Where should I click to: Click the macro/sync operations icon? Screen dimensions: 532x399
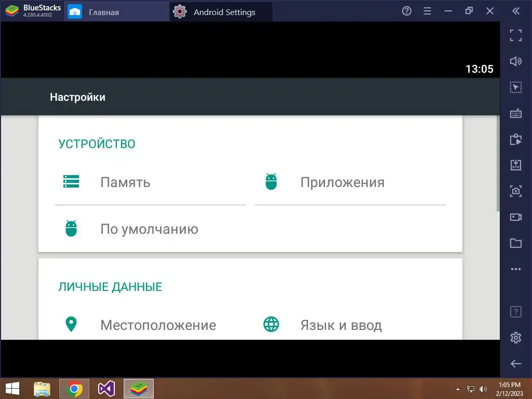pyautogui.click(x=516, y=139)
